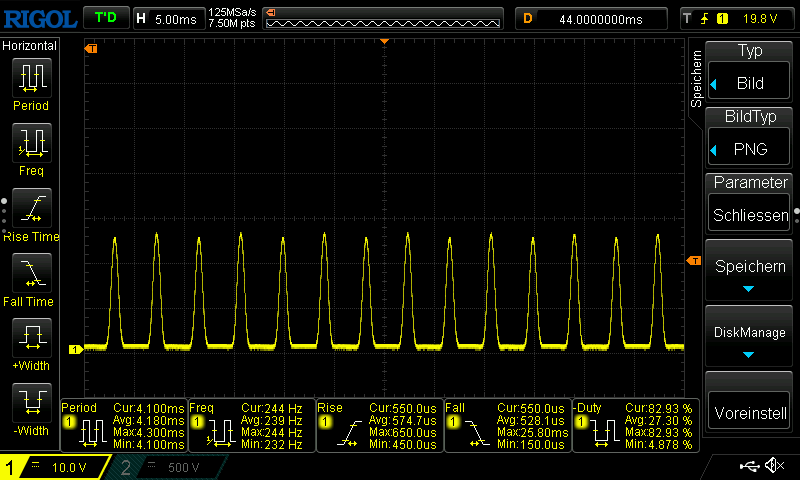The height and width of the screenshot is (480, 800).
Task: Click the trigger source channel 1 badge
Action: pos(722,19)
